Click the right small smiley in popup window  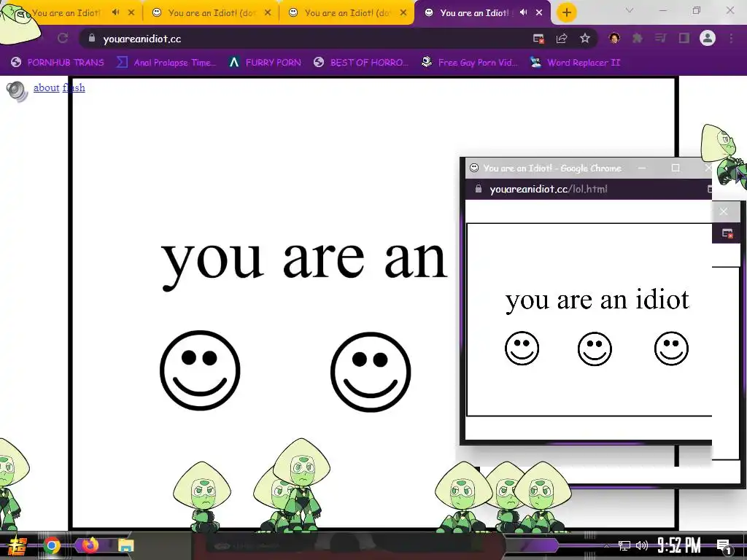pyautogui.click(x=671, y=349)
